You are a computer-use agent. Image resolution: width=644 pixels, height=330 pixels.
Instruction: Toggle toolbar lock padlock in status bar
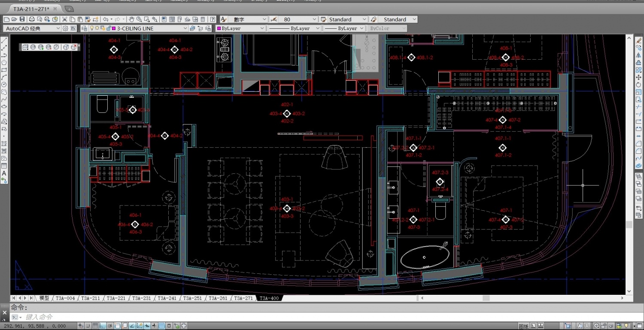604,326
